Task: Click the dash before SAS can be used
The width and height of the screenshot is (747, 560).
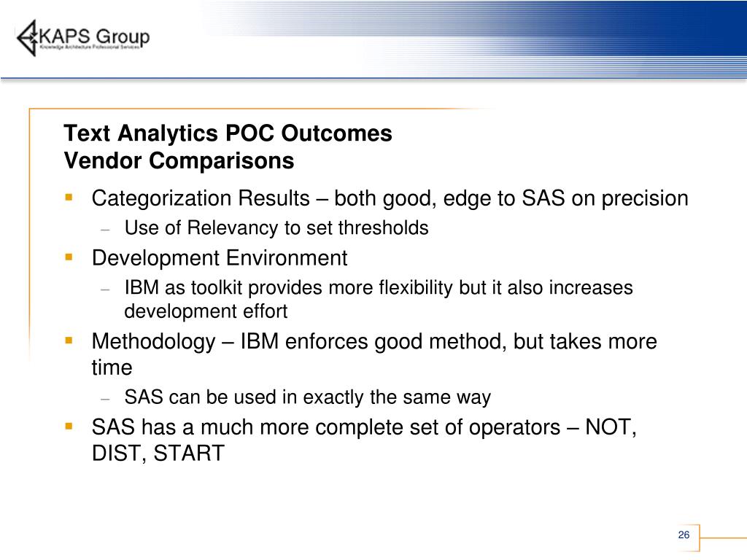Action: pos(105,399)
